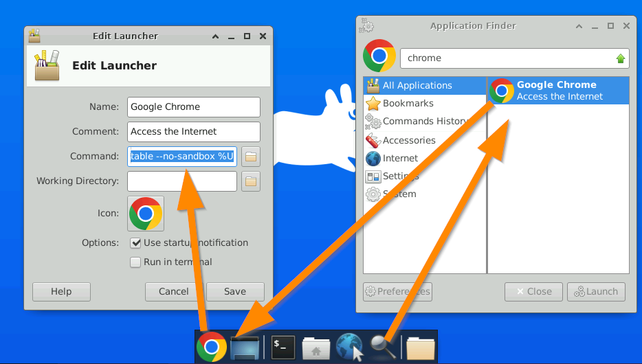Open the terminal emulator from the dock

[283, 348]
